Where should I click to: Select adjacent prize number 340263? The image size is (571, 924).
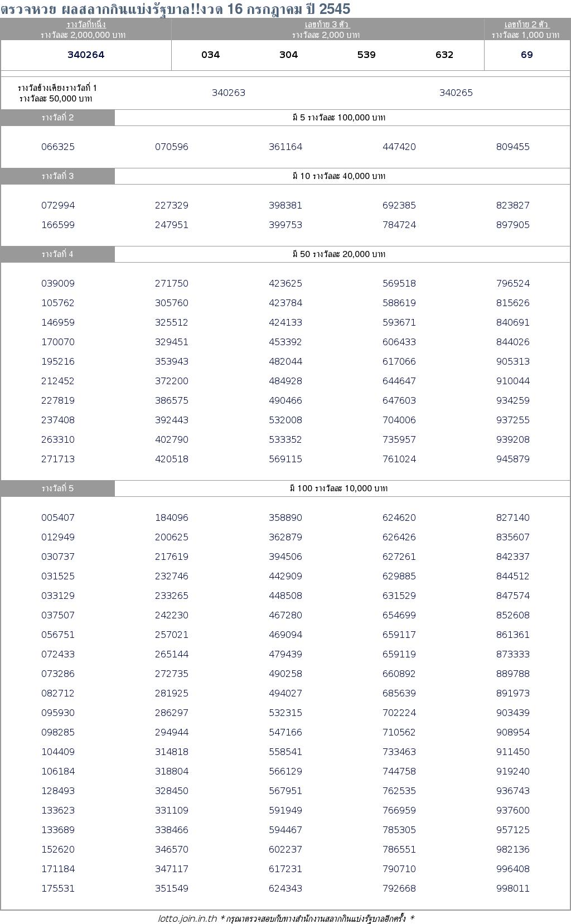[229, 93]
